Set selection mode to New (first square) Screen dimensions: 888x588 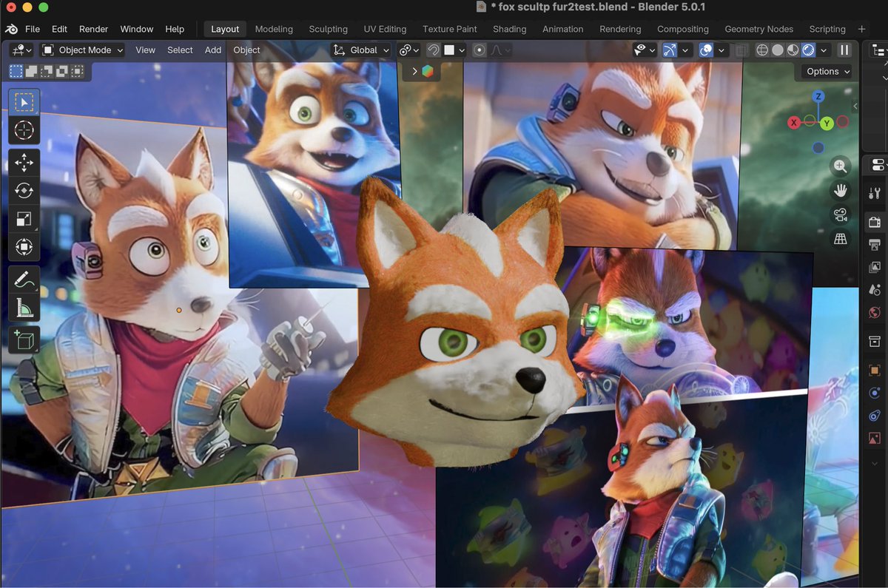coord(16,72)
